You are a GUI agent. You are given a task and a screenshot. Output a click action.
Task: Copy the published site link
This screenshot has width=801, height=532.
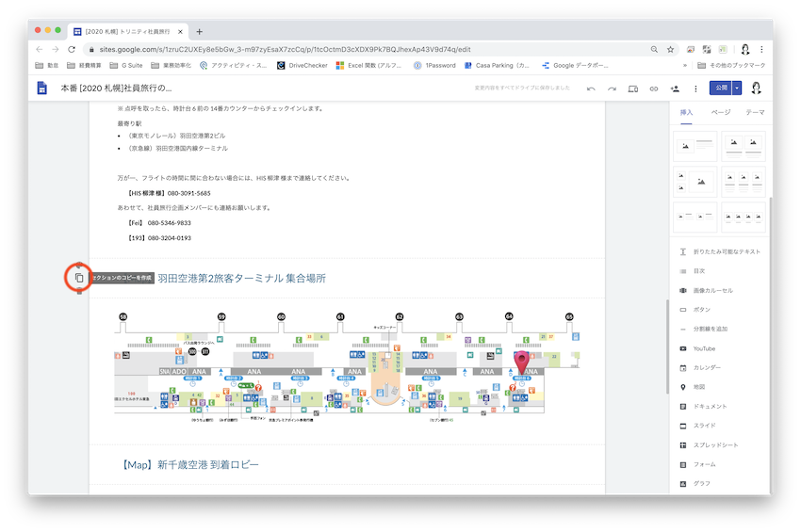coord(653,89)
